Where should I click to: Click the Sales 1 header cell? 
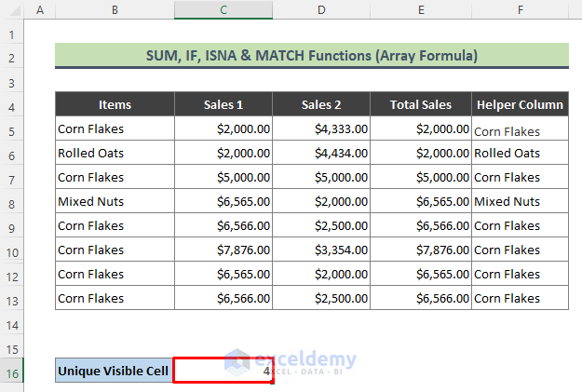pyautogui.click(x=223, y=104)
